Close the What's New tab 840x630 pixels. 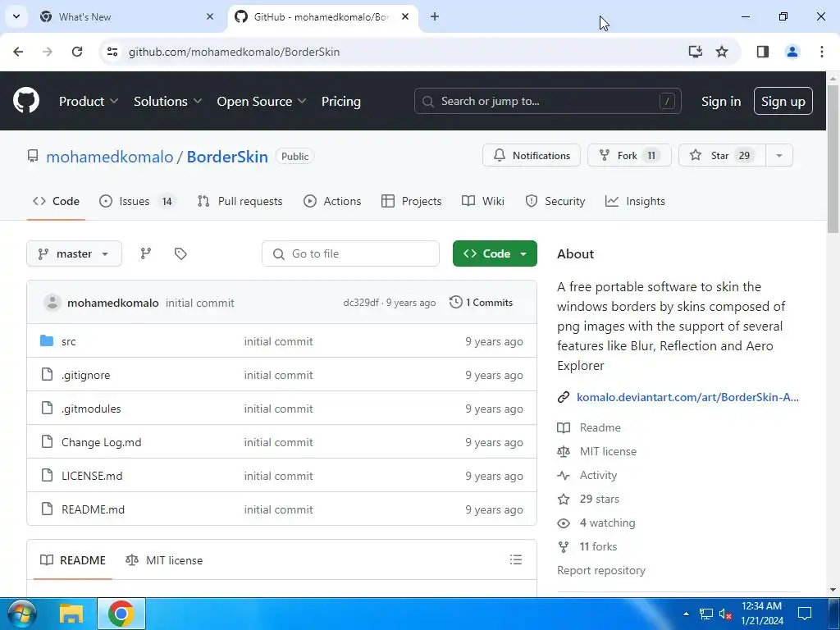(x=210, y=16)
